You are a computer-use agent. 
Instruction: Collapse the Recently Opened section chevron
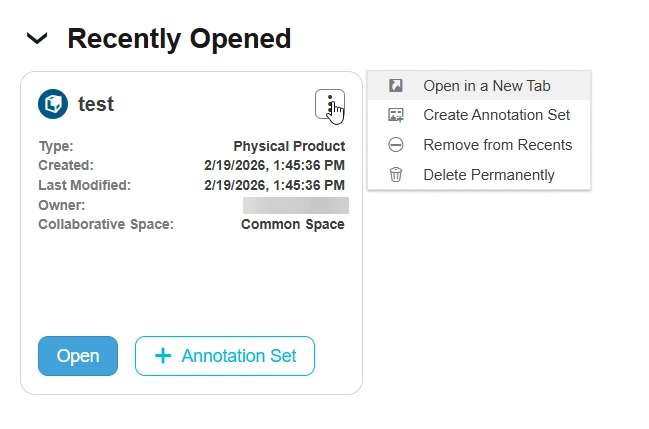pos(37,39)
